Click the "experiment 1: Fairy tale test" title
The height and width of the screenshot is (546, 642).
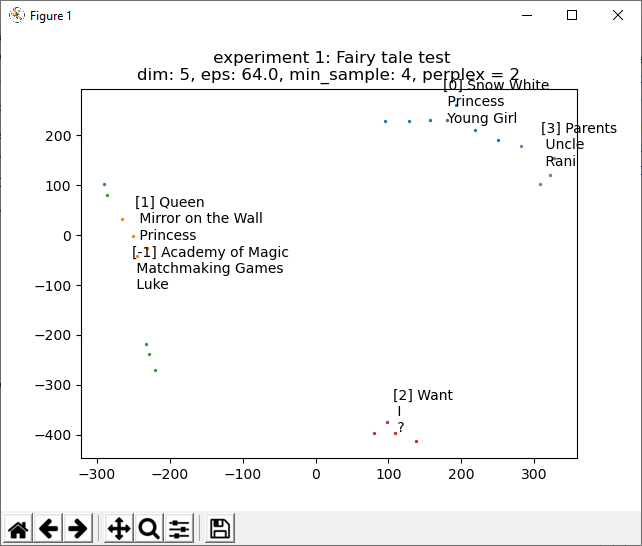331,58
